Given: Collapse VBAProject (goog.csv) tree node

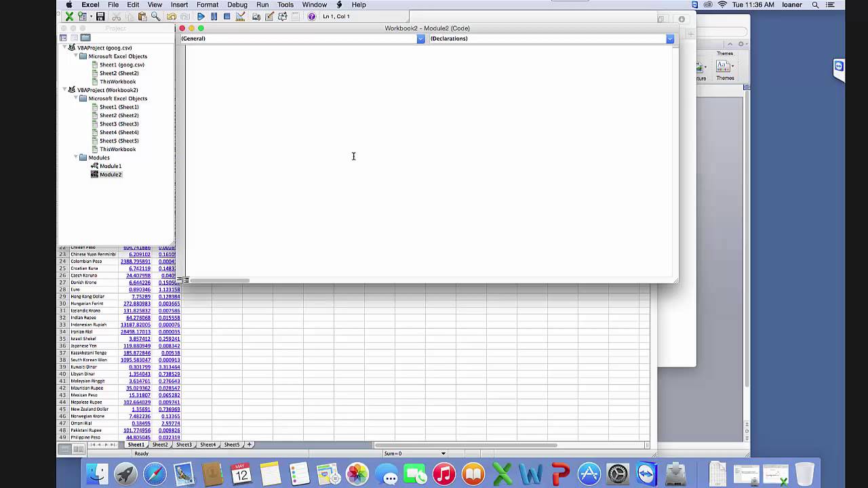Looking at the screenshot, I should (x=65, y=47).
